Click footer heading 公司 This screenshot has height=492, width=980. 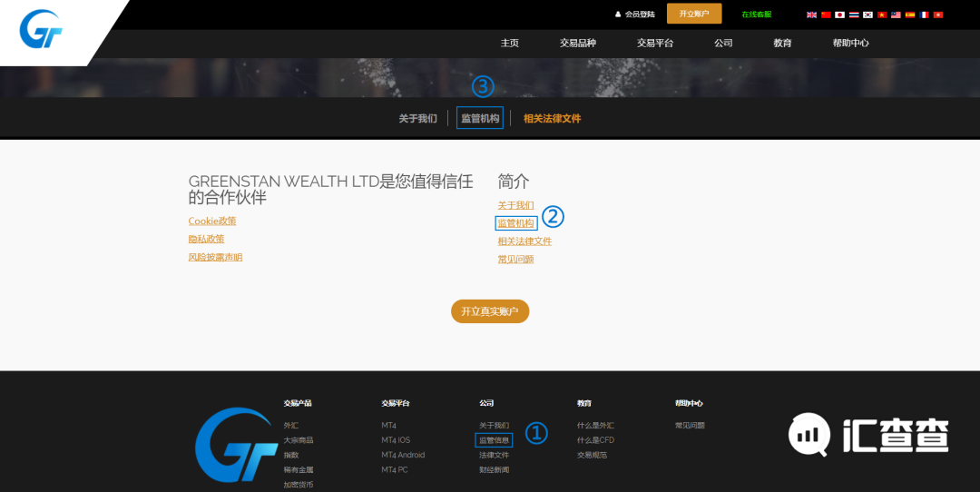coord(486,403)
